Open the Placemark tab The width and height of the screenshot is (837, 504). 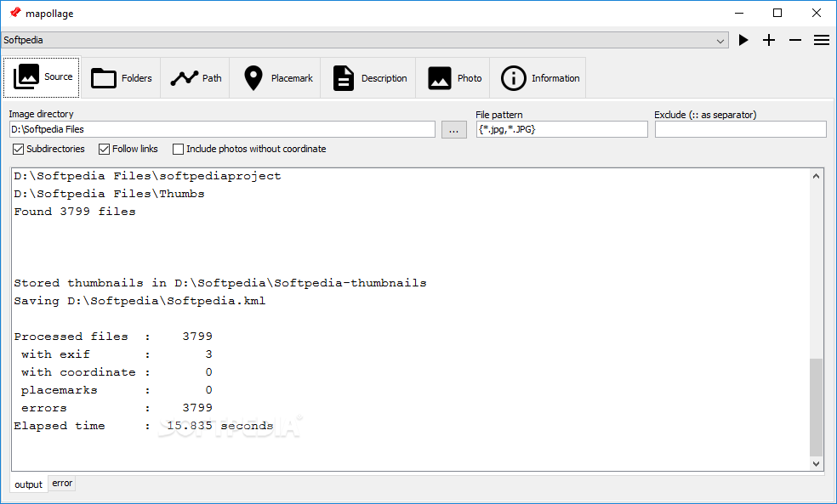[276, 78]
